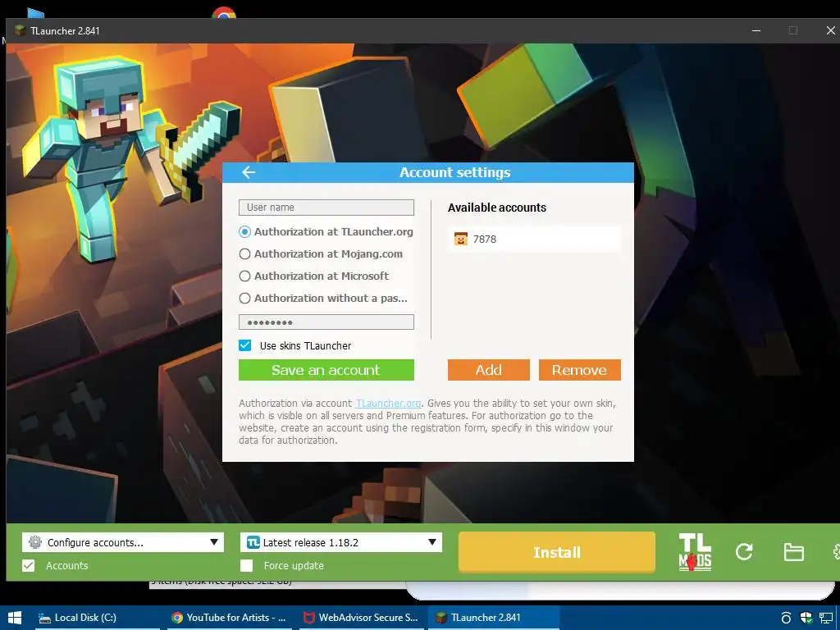Click the password field
This screenshot has width=840, height=630.
tap(326, 322)
